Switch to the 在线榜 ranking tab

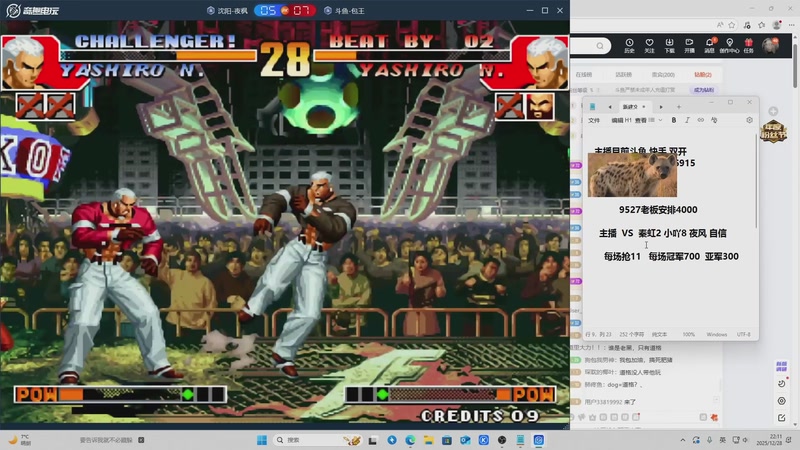(584, 74)
